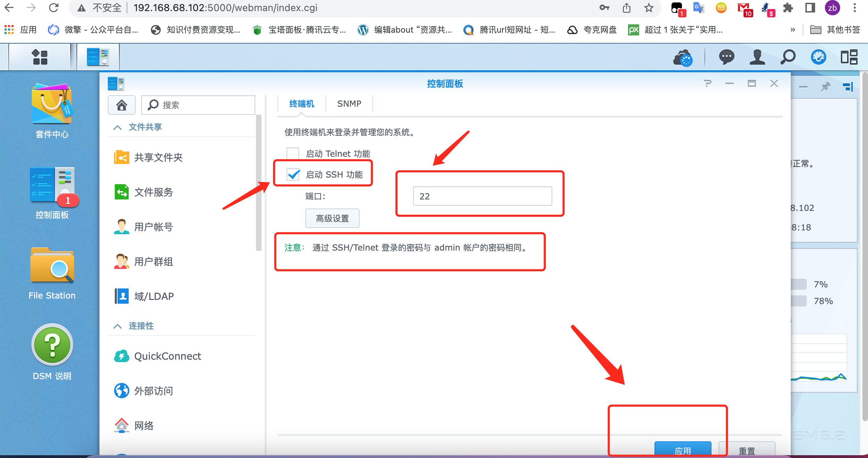The width and height of the screenshot is (868, 458).
Task: Toggle browser side panel icon
Action: pos(810,8)
